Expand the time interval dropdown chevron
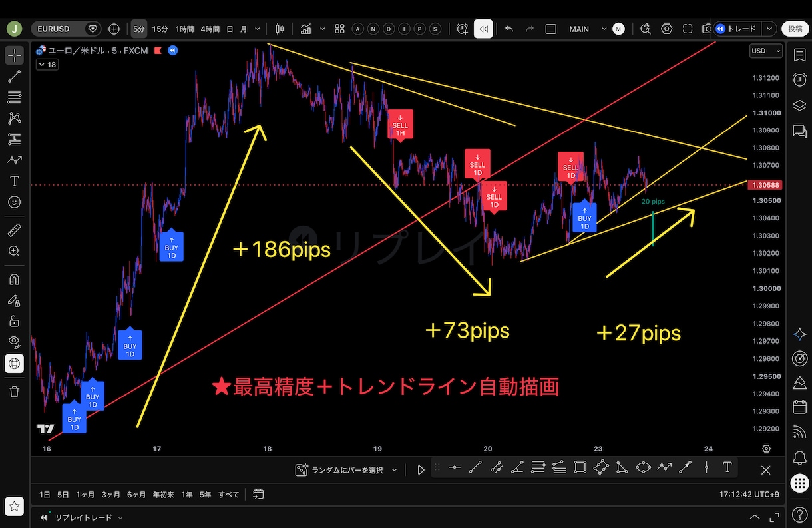The width and height of the screenshot is (812, 528). (258, 29)
